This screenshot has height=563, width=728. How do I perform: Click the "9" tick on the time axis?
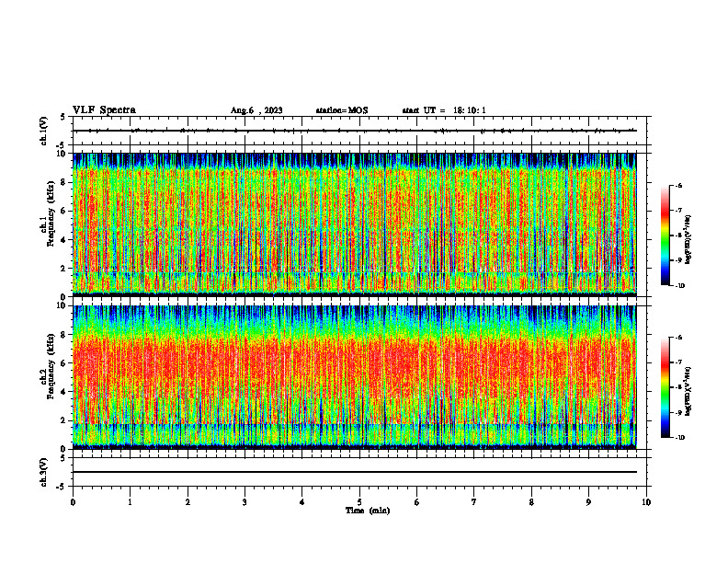point(588,502)
